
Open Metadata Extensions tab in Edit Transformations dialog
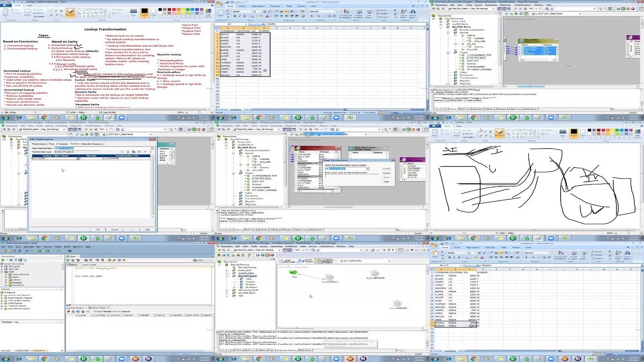93,144
